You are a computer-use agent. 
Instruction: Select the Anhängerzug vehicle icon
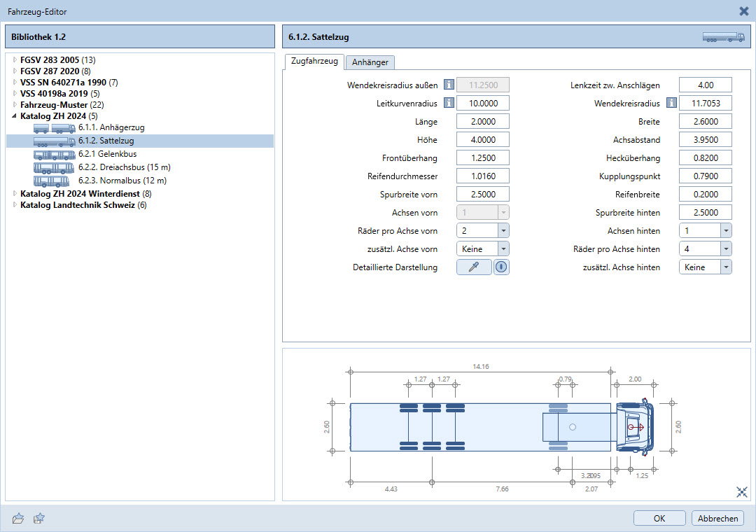pos(54,128)
